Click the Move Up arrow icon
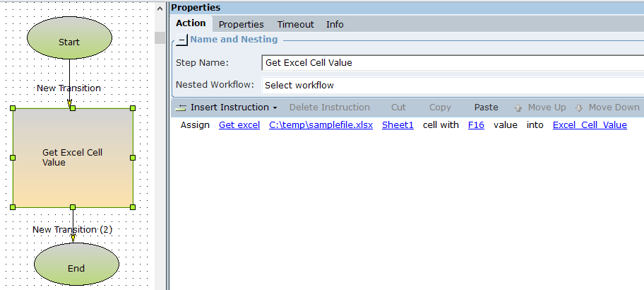Image resolution: width=644 pixels, height=290 pixels. tap(518, 108)
